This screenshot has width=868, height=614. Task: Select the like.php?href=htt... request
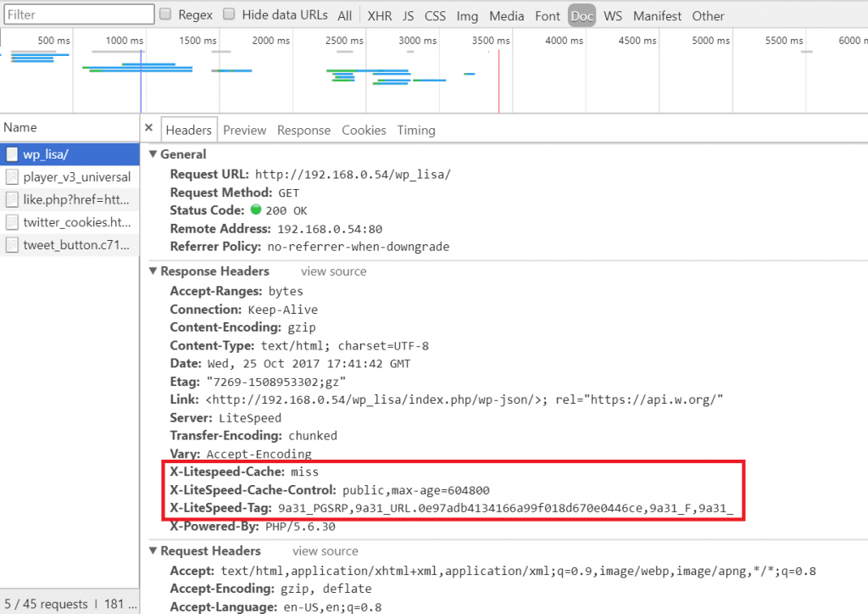(70, 200)
